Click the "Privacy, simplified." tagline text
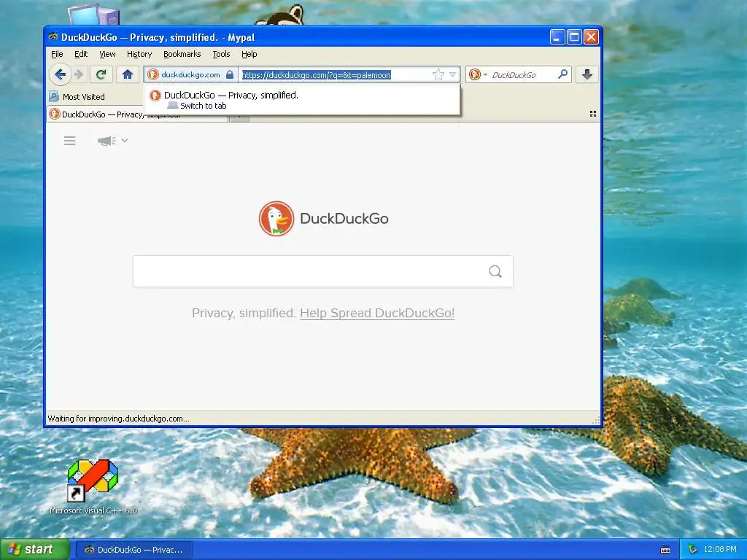Image resolution: width=747 pixels, height=560 pixels. (244, 313)
